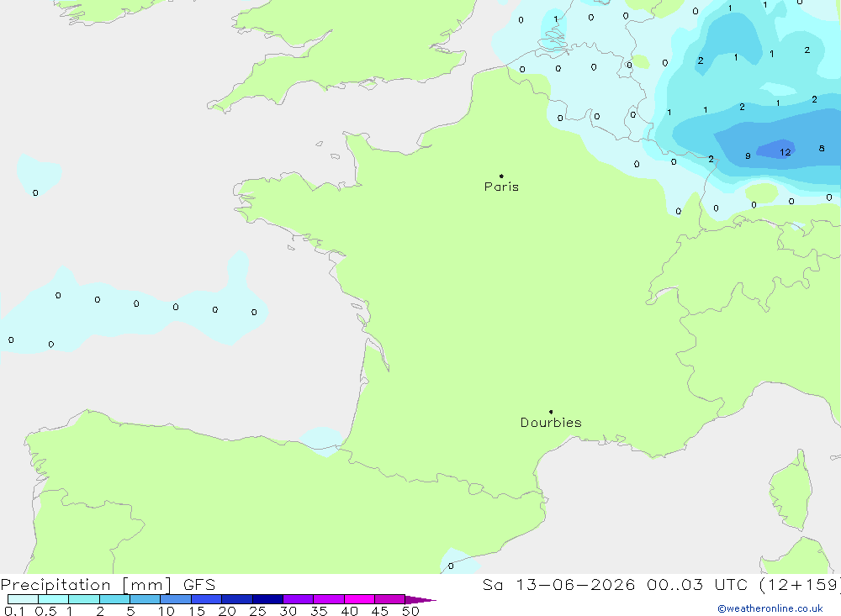Pick legend swatch between 0.1 and 0.5
Screen dimensions: 841x616
pos(23,599)
